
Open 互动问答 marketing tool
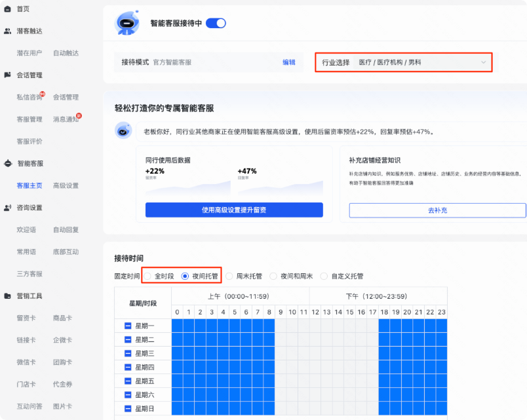click(x=29, y=406)
